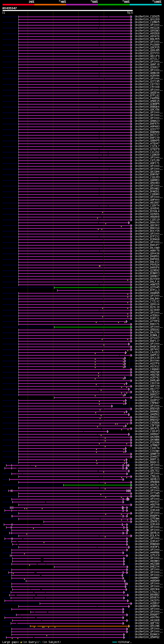The image size is (164, 644).
Task: Click the UniRef100_B9RYN7 label
Action: pyautogui.click(x=147, y=174)
